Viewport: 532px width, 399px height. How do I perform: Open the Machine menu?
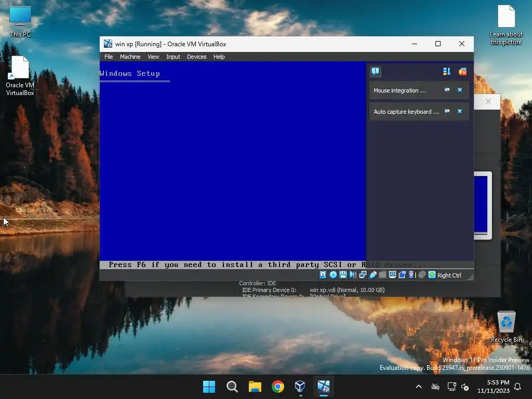(130, 57)
